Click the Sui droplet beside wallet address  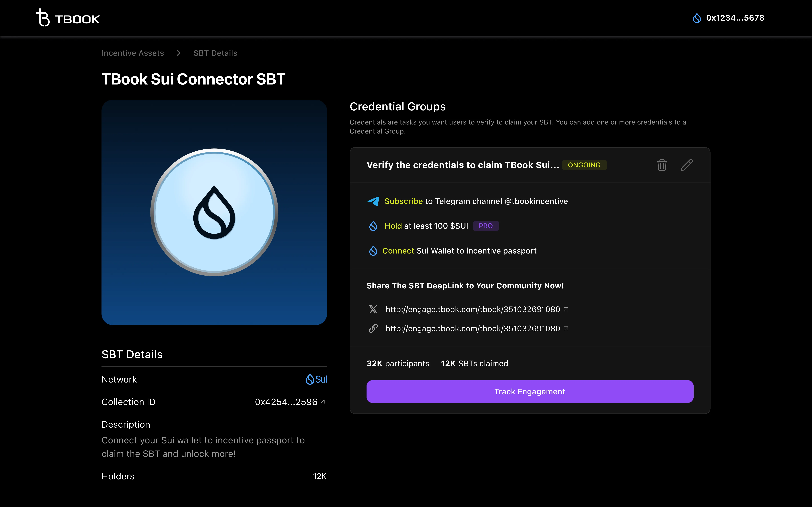[697, 18]
